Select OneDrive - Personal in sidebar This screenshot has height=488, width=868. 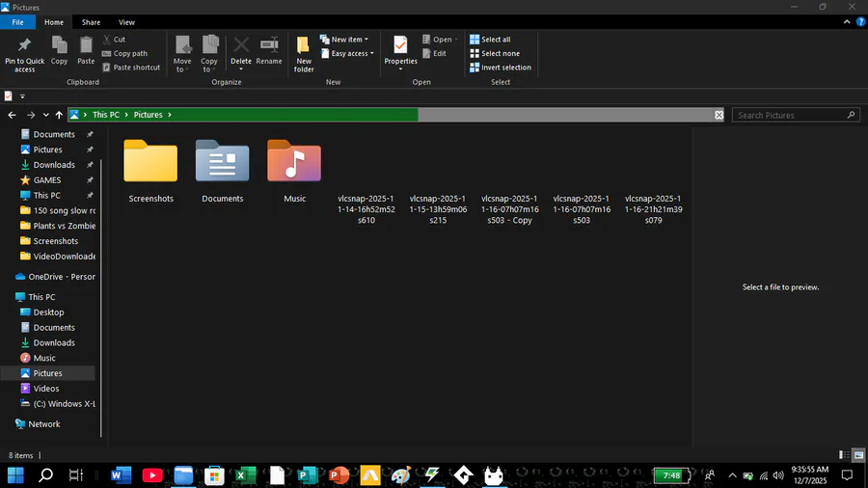click(55, 276)
